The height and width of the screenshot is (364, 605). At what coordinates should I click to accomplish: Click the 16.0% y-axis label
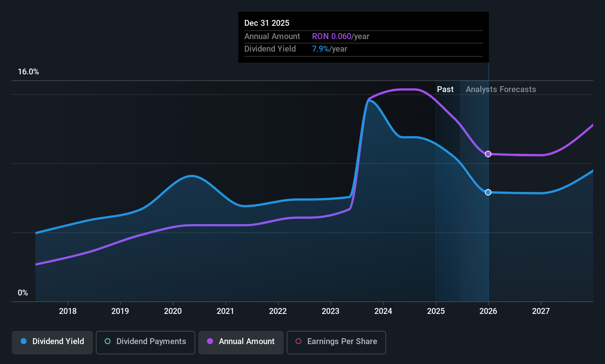pos(28,72)
